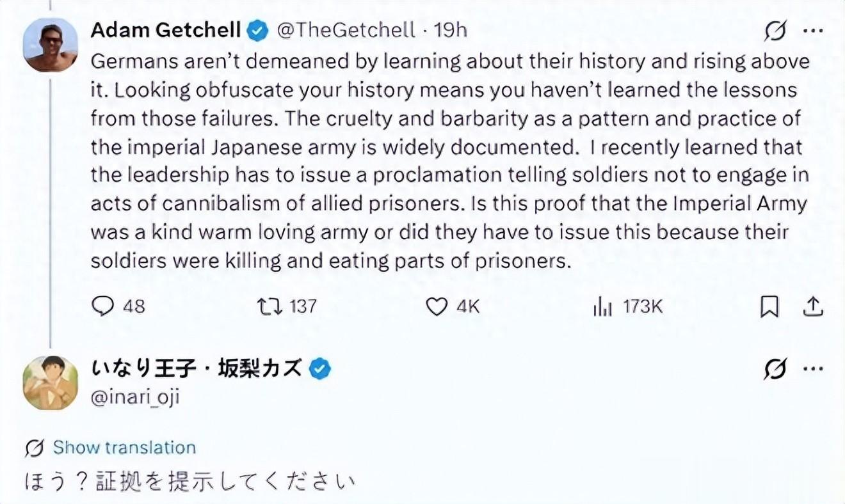Click the Adam Getchell display name

(x=166, y=30)
